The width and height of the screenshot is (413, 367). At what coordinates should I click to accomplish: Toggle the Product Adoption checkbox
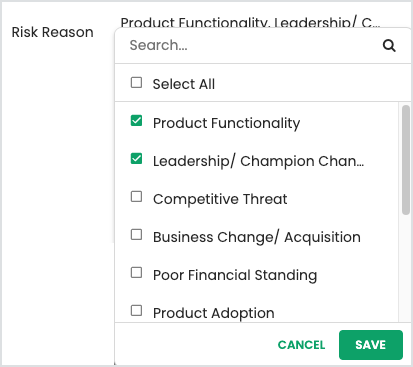(136, 311)
